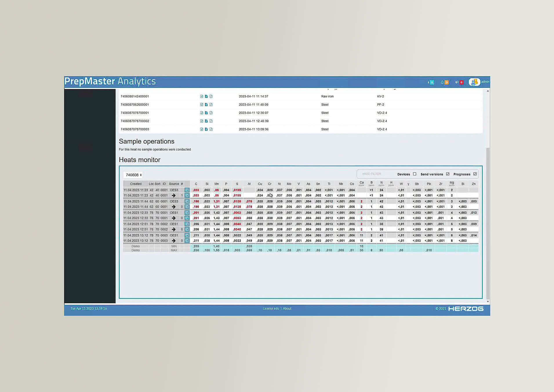
Task: Click the Zn column header
Action: (x=474, y=184)
